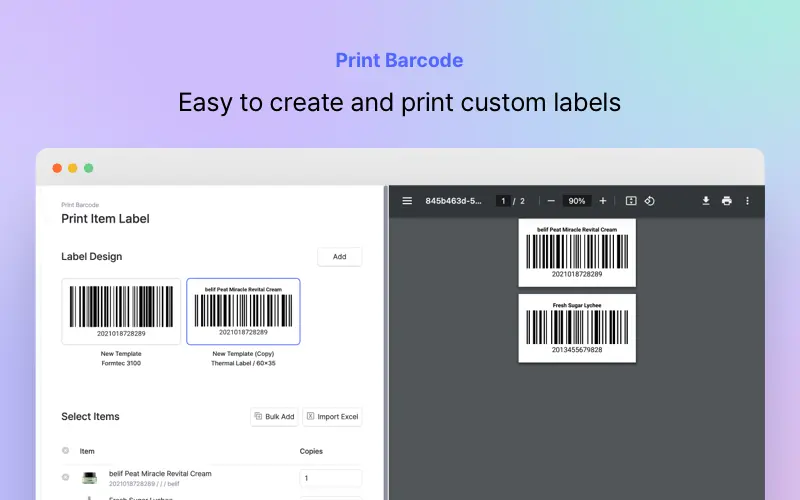The image size is (800, 500).
Task: Click the Add label design button
Action: click(339, 257)
